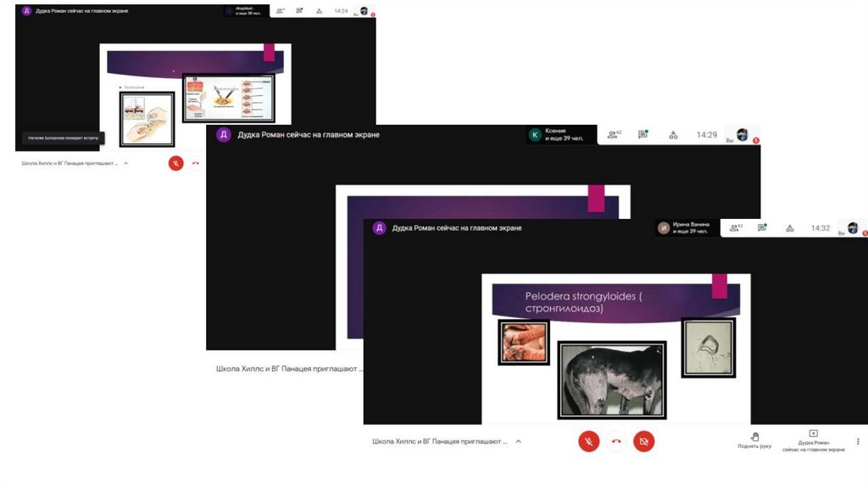Click the skin biopsy diagram on back slide
Viewport: 868px width, 487px height.
click(x=229, y=98)
